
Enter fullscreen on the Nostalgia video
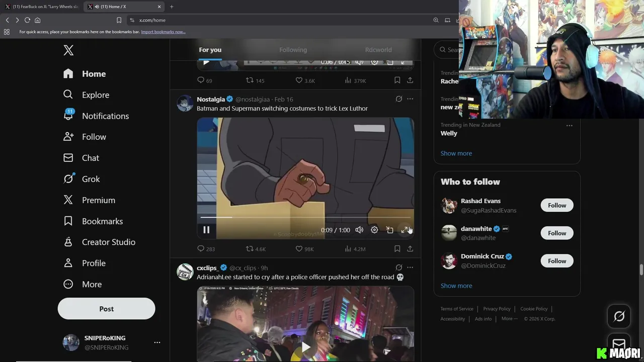click(405, 230)
